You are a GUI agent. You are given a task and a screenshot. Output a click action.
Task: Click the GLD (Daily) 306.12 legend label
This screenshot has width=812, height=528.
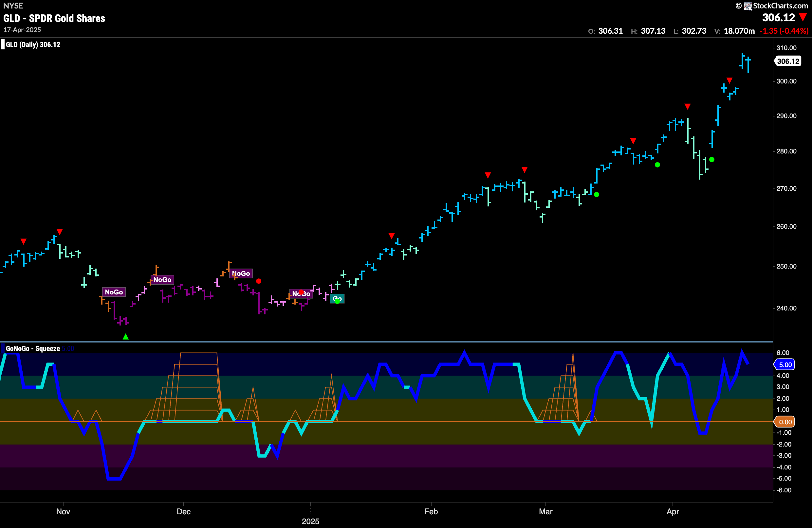[x=33, y=44]
